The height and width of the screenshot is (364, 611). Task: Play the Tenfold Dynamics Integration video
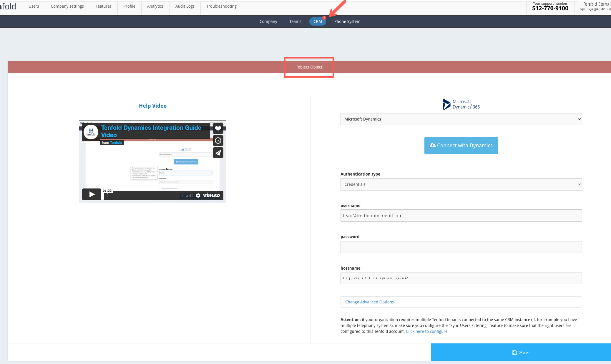[x=92, y=194]
